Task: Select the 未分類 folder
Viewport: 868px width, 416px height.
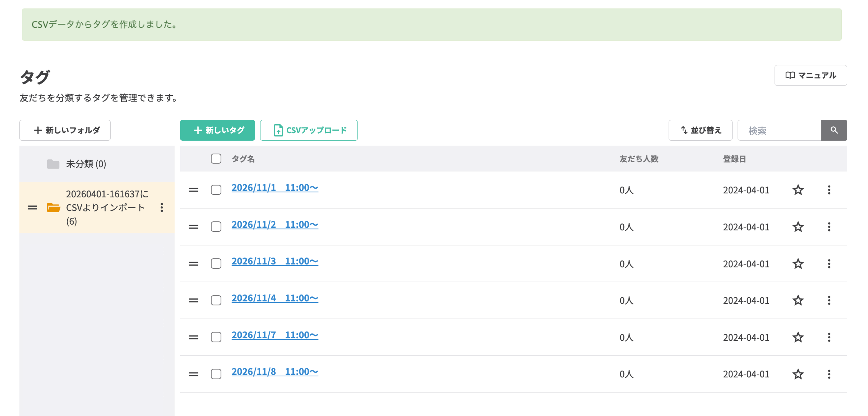Action: [86, 164]
